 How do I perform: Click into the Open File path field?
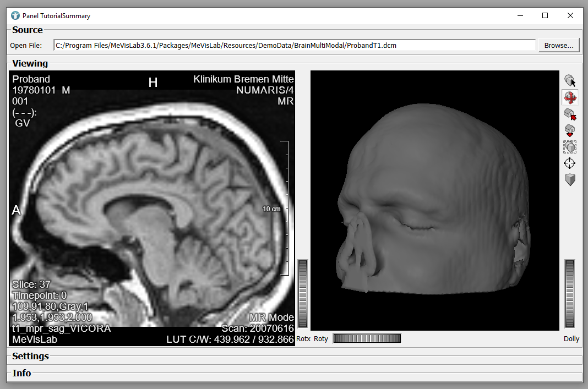[294, 46]
